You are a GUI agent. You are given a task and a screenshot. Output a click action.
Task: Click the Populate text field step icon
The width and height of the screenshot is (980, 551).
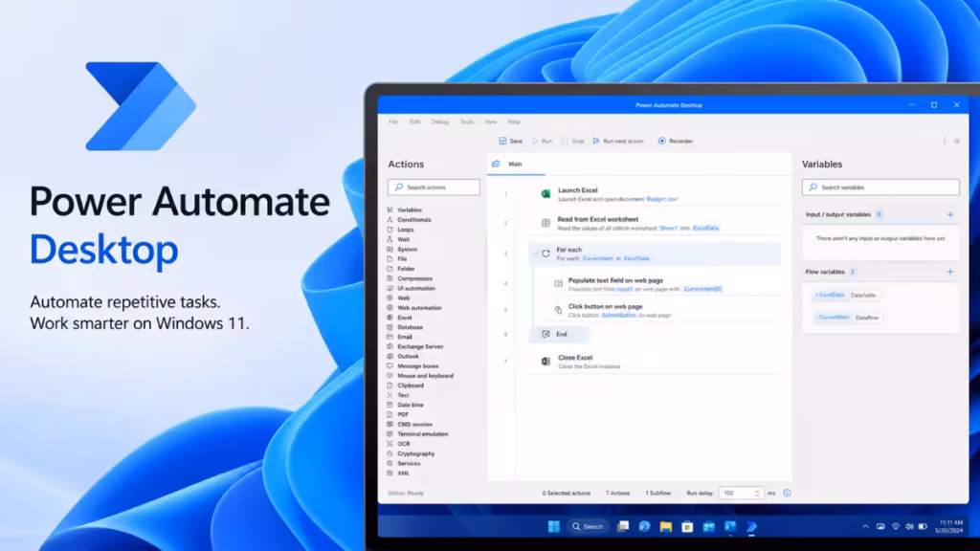558,283
